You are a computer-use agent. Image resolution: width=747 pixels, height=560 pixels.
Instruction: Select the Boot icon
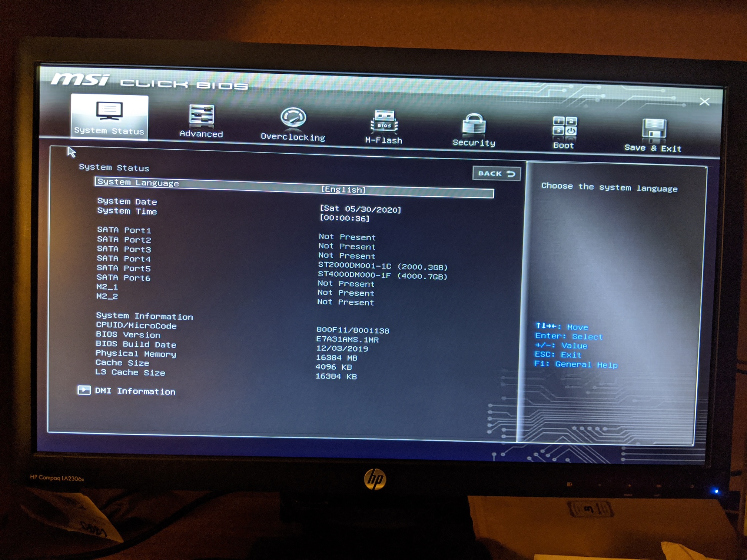564,126
